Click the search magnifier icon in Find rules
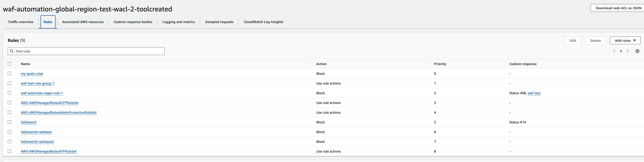644x162 pixels. [x=12, y=51]
